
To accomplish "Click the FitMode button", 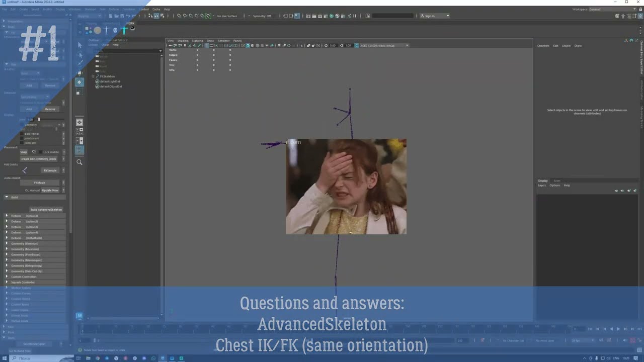I will [40, 183].
